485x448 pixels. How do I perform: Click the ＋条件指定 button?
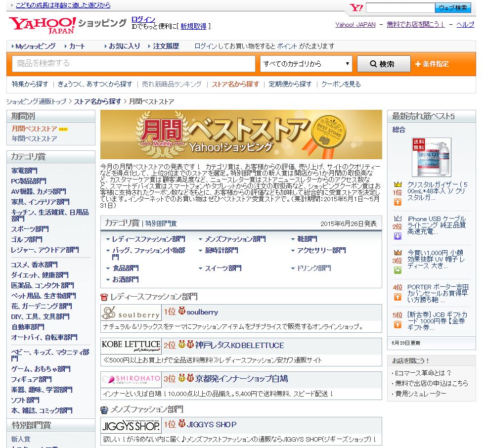[432, 64]
